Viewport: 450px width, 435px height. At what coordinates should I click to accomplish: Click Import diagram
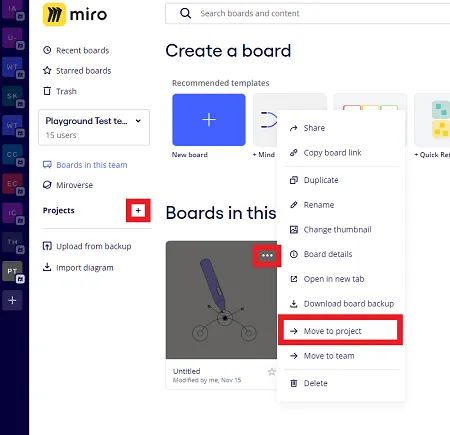(78, 268)
